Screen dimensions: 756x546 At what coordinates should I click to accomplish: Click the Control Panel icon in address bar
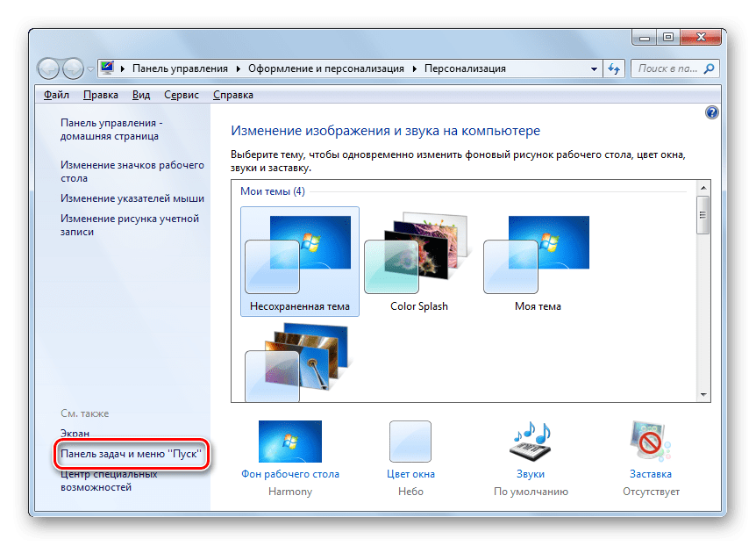[x=108, y=68]
